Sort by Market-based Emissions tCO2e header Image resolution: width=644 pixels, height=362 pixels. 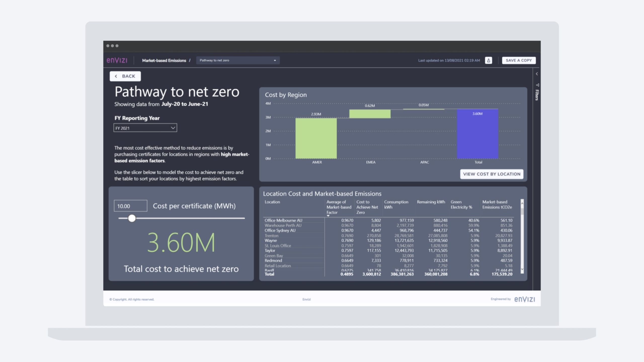pos(497,204)
